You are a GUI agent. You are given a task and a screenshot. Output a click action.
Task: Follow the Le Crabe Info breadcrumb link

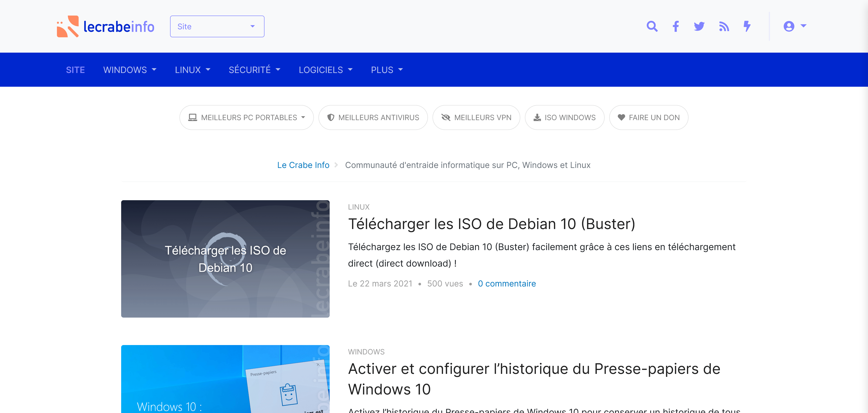pos(303,165)
